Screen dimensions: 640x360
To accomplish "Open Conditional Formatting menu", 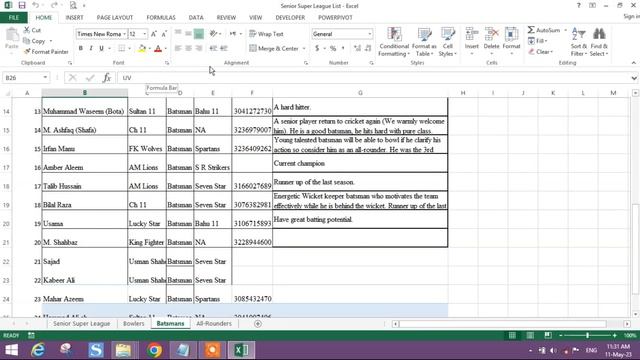I will [x=394, y=42].
